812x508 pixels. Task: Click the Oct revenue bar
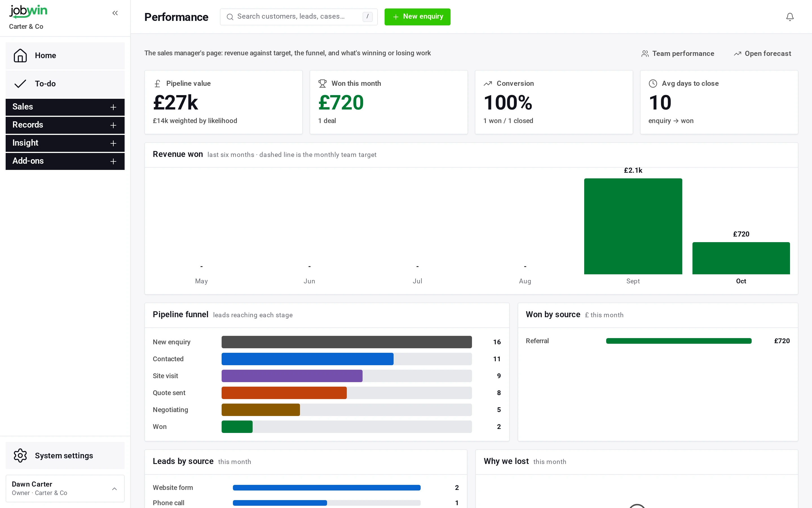pos(741,258)
